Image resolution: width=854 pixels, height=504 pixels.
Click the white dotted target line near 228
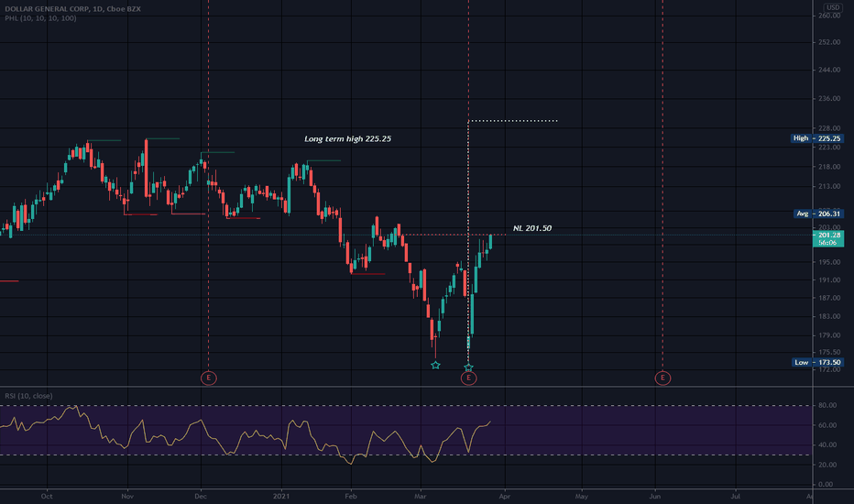513,120
